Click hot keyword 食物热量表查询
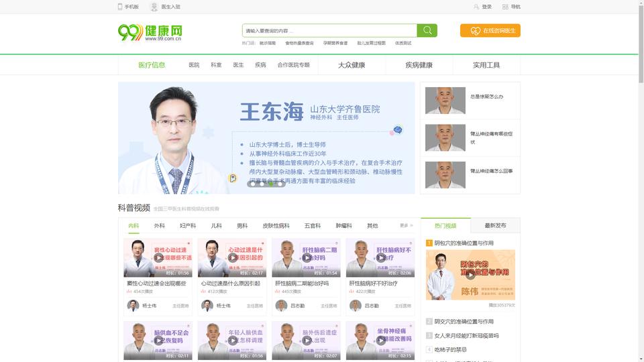This screenshot has width=644, height=362. 299,43
